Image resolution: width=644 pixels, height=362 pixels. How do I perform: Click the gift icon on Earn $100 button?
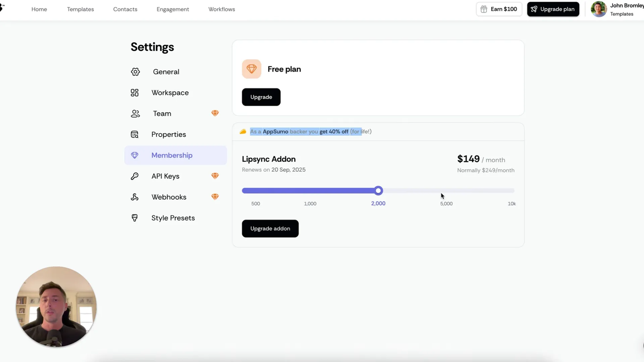click(484, 9)
